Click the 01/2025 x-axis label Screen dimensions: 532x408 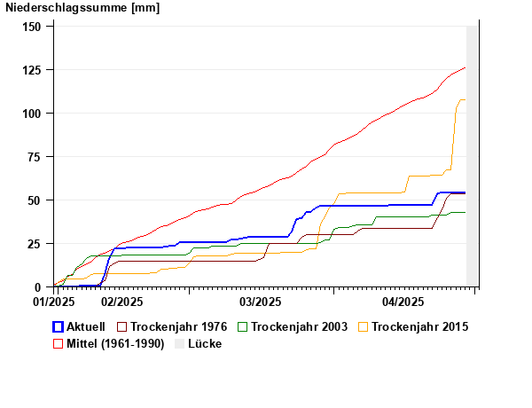click(53, 302)
